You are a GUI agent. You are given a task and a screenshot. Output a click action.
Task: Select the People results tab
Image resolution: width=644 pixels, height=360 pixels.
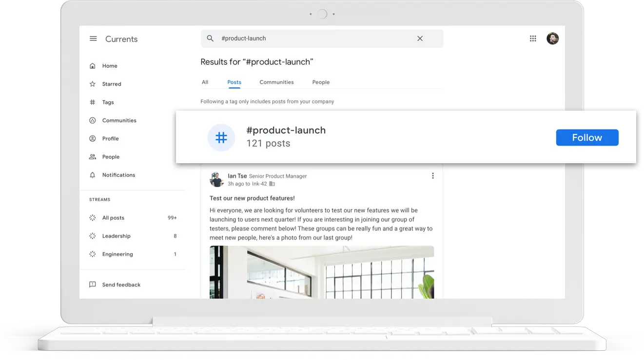pyautogui.click(x=321, y=82)
